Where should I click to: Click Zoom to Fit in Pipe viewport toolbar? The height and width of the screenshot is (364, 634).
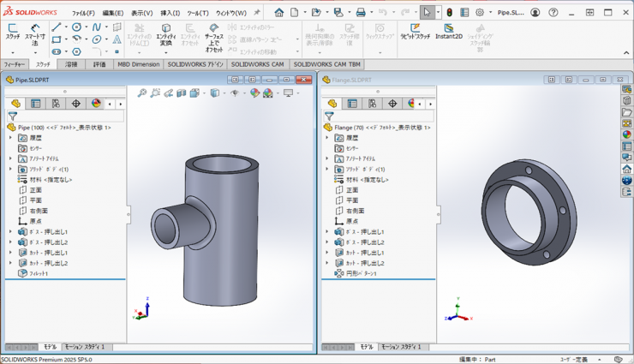(x=142, y=92)
